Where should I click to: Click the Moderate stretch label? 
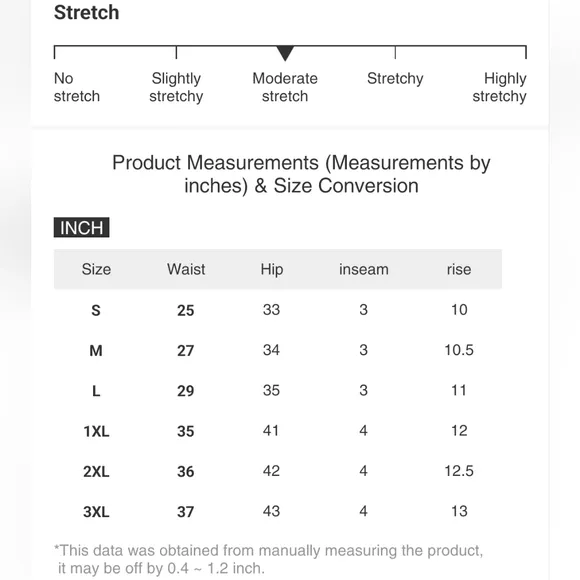pos(285,87)
